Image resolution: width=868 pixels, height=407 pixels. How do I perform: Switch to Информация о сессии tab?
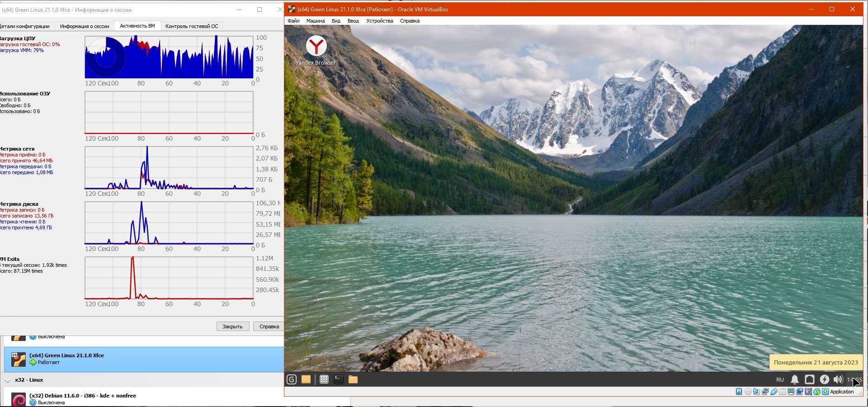click(85, 26)
